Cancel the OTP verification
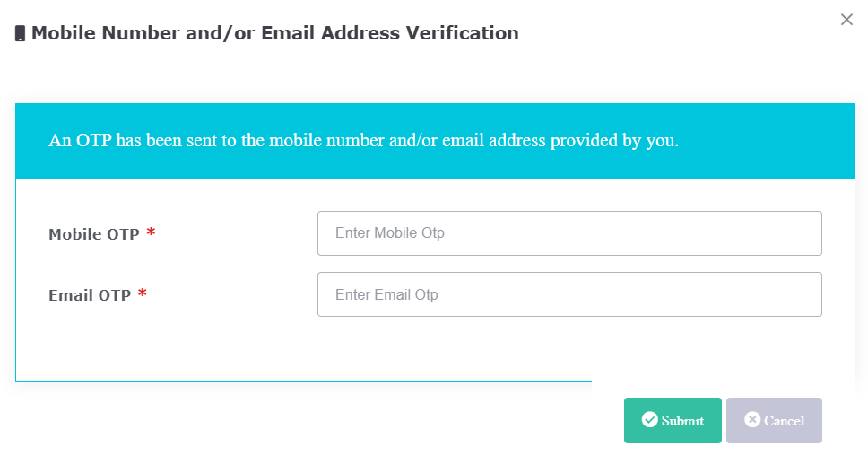Screen dimensions: 868x473 774,420
